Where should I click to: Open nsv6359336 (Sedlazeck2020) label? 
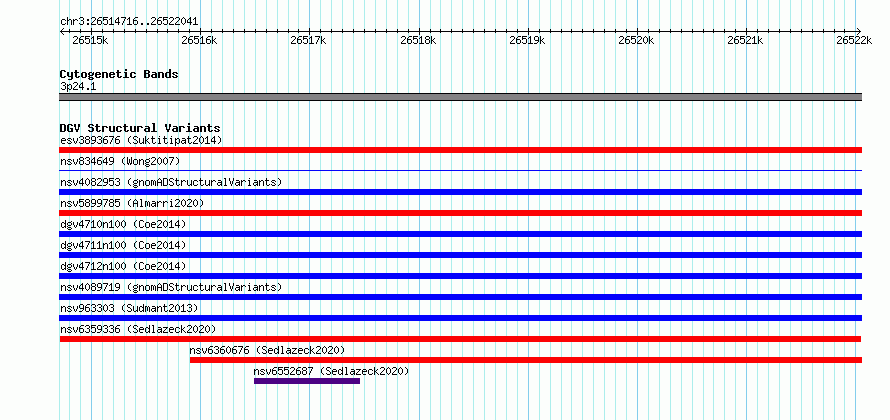pyautogui.click(x=138, y=329)
